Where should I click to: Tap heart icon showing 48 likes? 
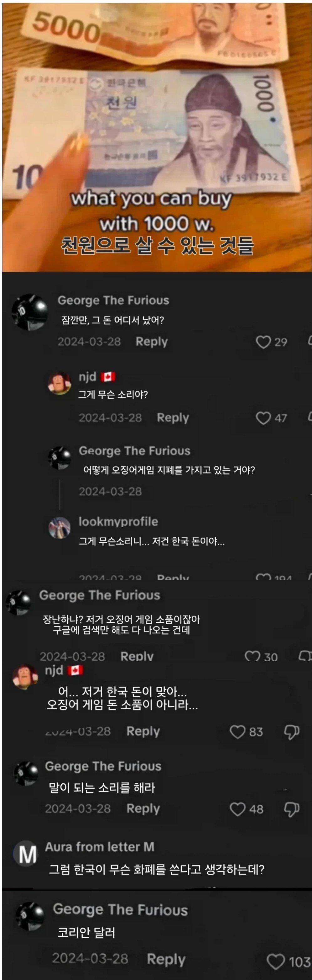237,809
